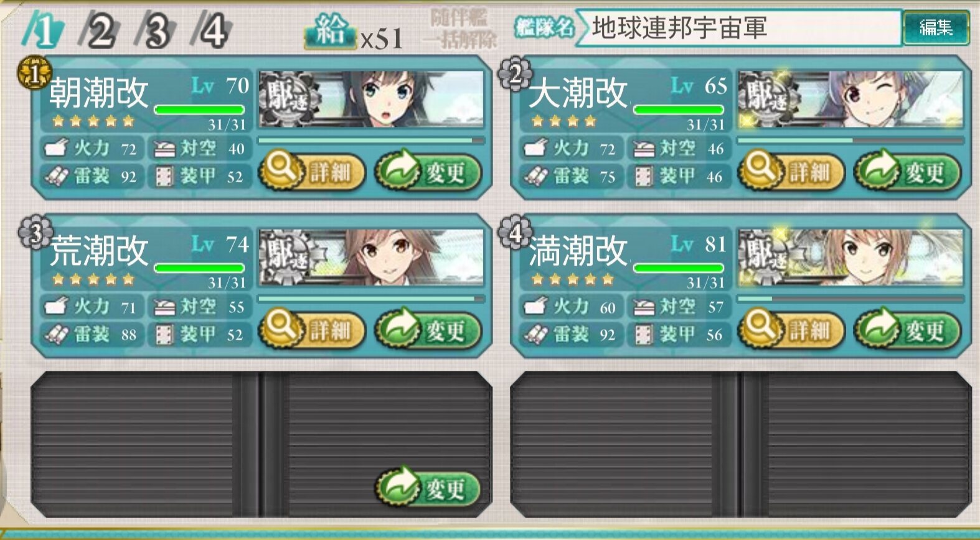Click 変更 to change 荒潮改
Screen dimensions: 980x540
[x=428, y=330]
